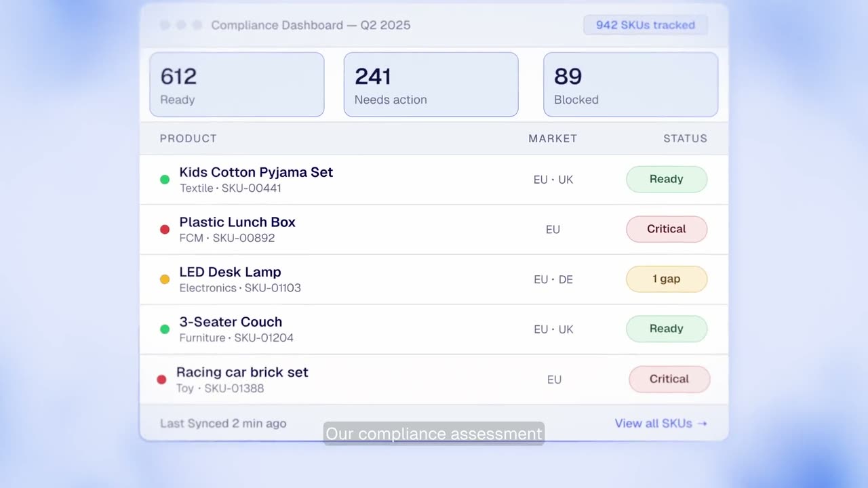868x488 pixels.
Task: Click the 89 Blocked card
Action: click(630, 84)
